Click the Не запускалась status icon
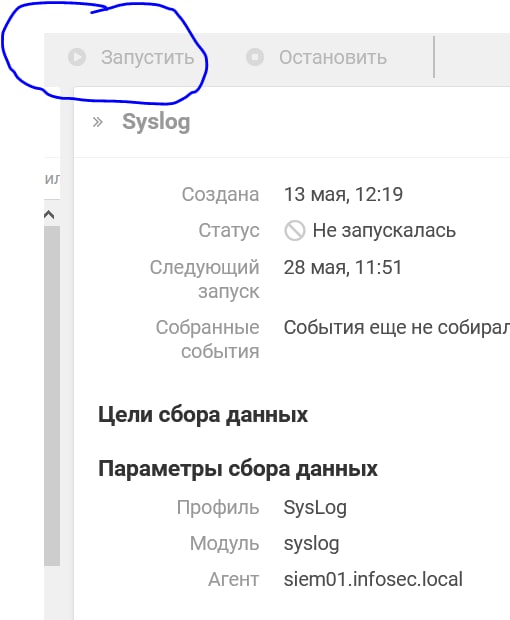 (295, 231)
